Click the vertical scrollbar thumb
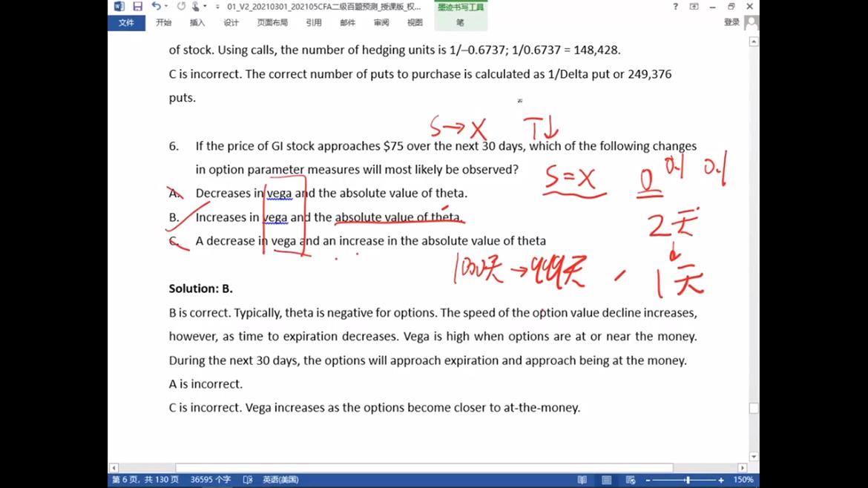The width and height of the screenshot is (868, 488). tap(754, 409)
